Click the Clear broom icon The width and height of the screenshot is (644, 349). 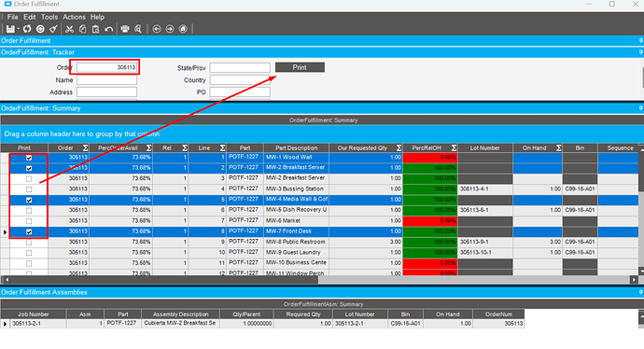click(53, 29)
